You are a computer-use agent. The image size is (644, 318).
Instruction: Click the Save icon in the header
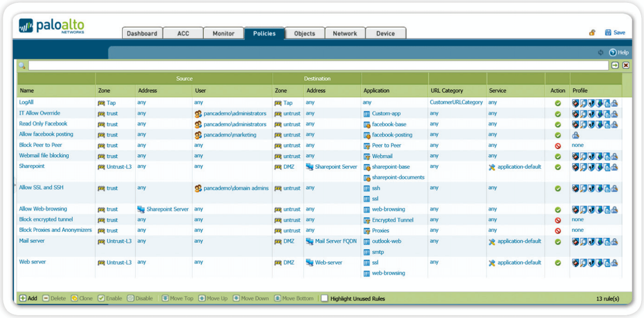tap(608, 33)
